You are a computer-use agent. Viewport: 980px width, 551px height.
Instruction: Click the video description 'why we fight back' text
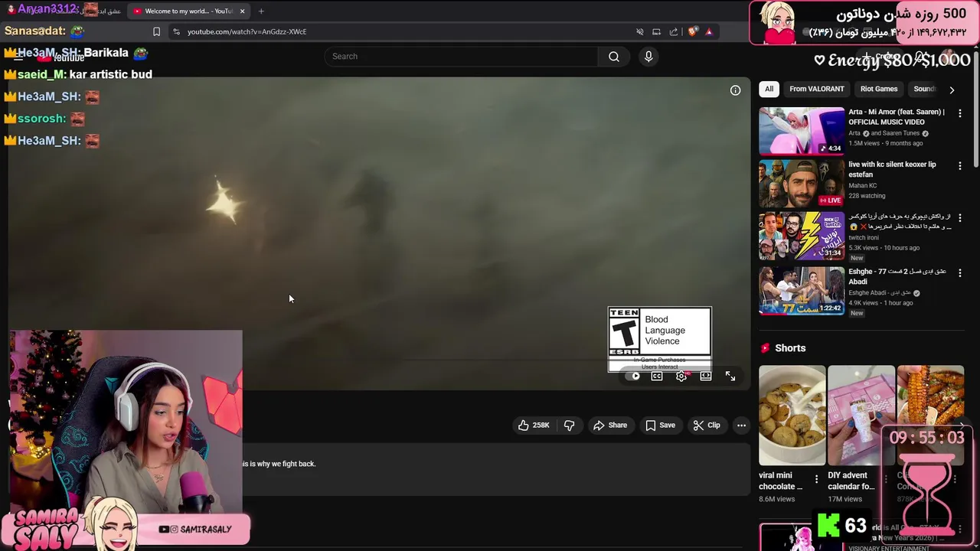pos(279,464)
